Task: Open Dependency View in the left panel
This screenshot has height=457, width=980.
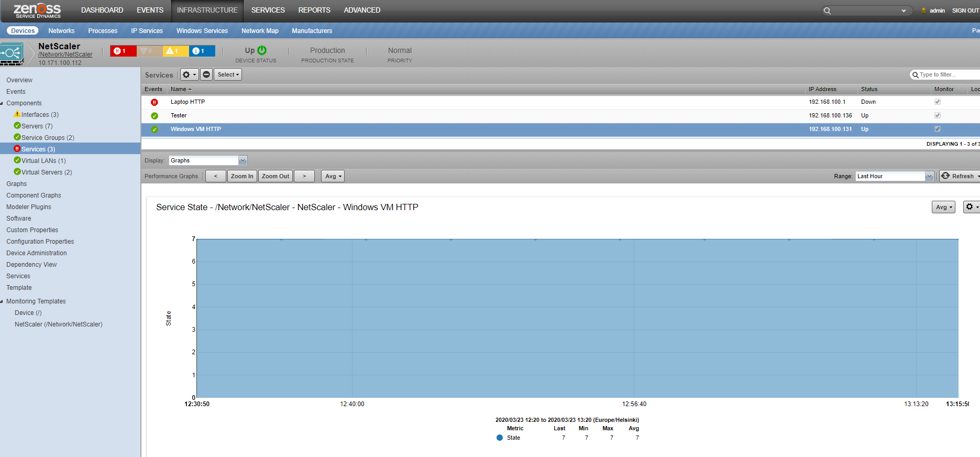Action: pyautogui.click(x=31, y=265)
